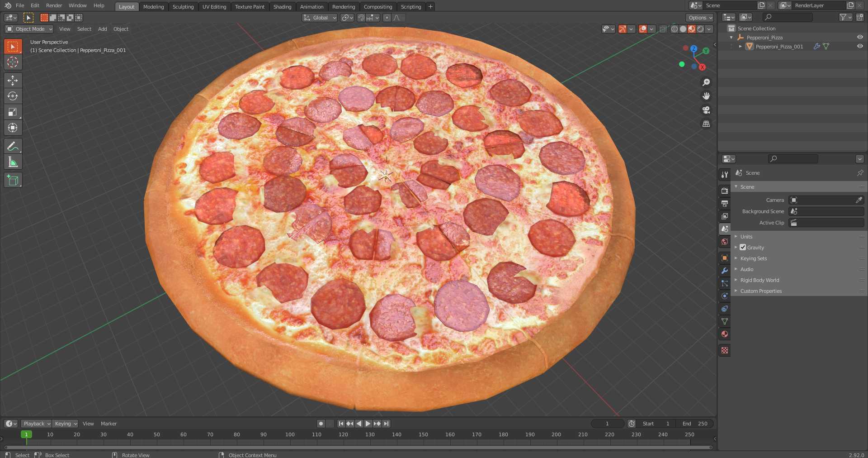Click the Zoom viewport icon
Viewport: 868px width, 458px height.
pyautogui.click(x=706, y=82)
